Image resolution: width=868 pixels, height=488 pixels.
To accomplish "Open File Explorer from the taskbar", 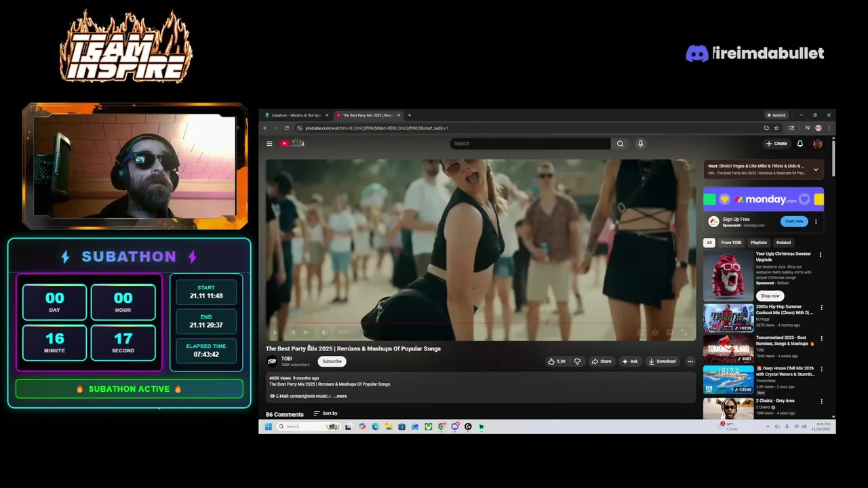I will (x=389, y=426).
